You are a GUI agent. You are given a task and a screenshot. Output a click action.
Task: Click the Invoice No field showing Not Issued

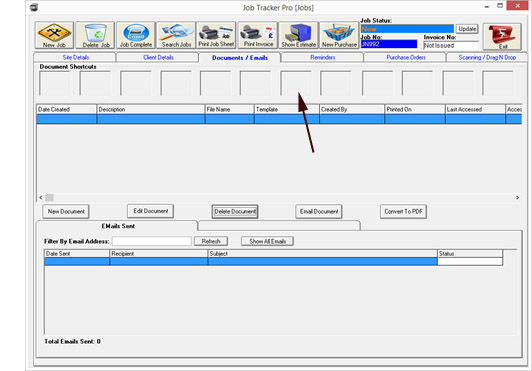click(x=451, y=45)
